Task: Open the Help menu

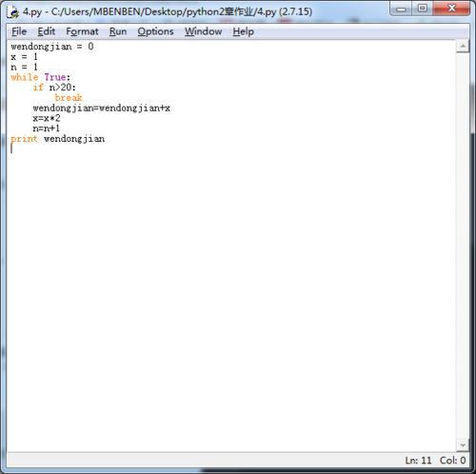Action: (x=244, y=31)
